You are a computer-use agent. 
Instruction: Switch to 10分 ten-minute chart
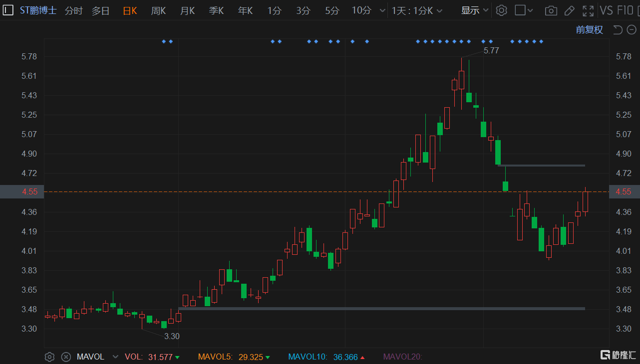[x=361, y=10]
